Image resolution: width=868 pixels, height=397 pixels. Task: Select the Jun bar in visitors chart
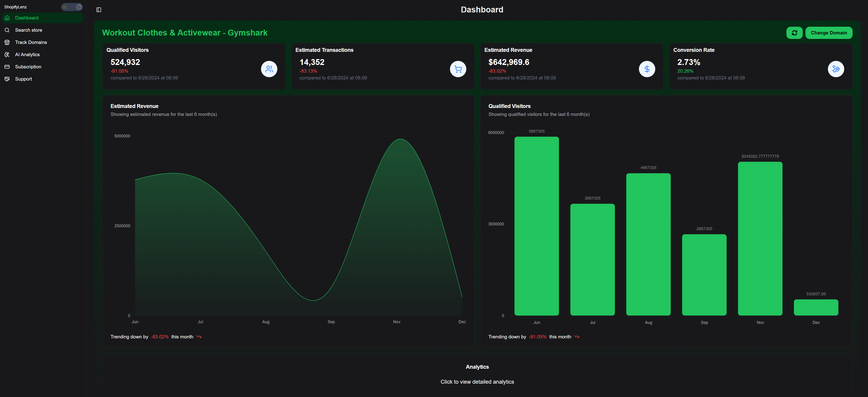click(x=537, y=226)
